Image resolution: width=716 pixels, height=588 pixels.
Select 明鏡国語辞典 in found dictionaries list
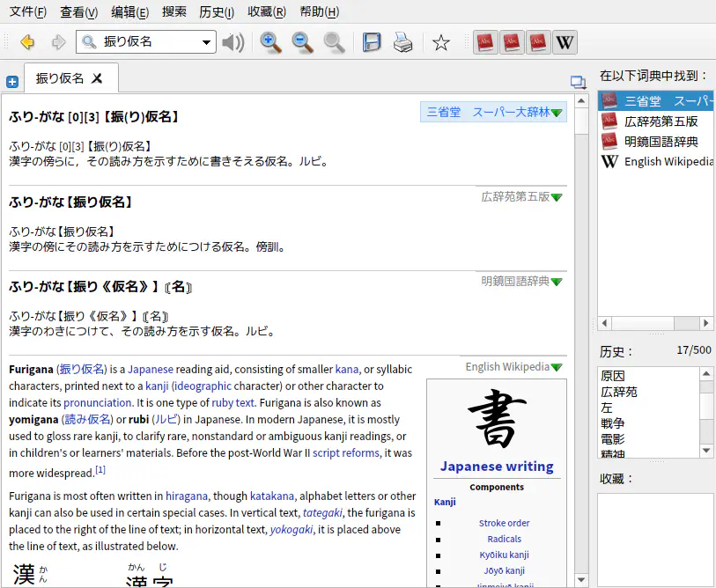point(661,141)
